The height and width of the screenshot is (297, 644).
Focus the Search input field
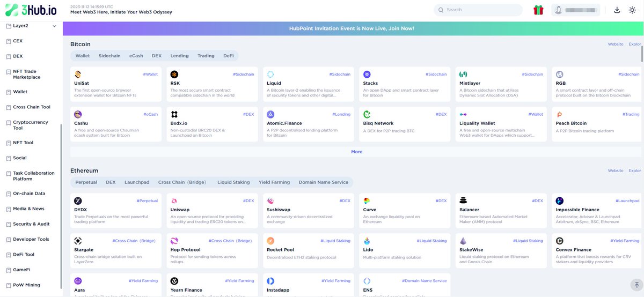pyautogui.click(x=478, y=10)
